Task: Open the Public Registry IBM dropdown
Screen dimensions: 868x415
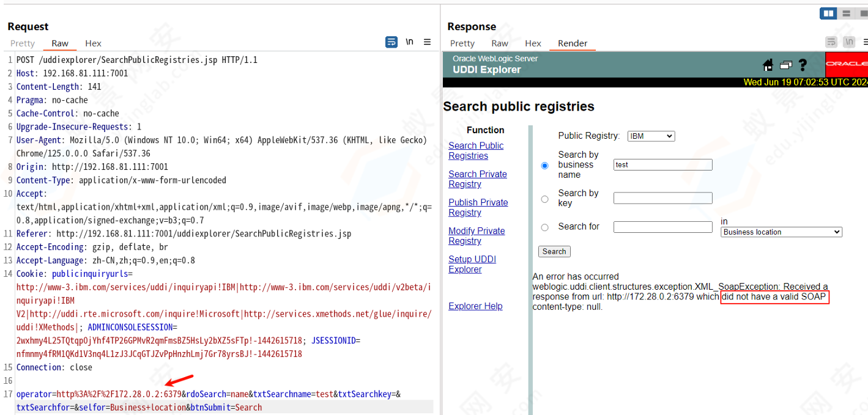Action: (x=651, y=136)
